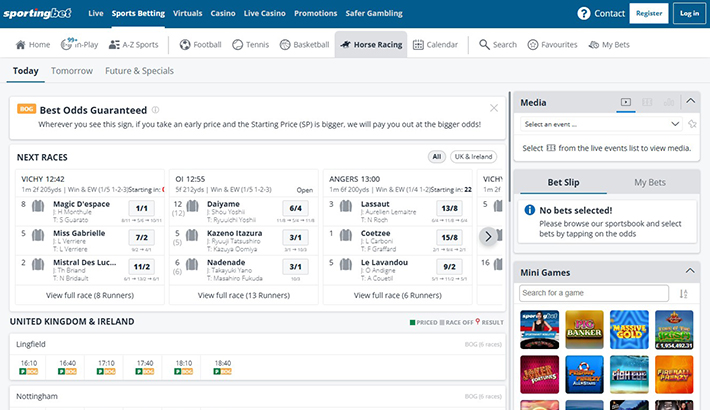Open the Promotions menu

316,14
